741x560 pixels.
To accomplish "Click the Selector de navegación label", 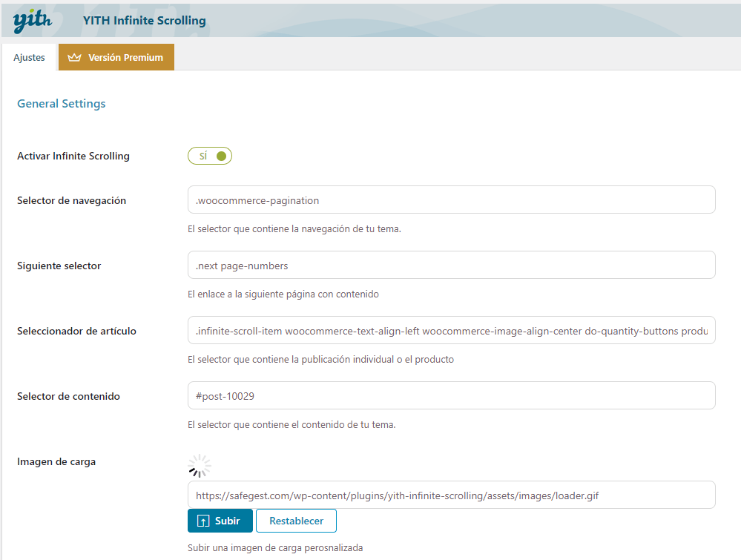I will tap(71, 200).
